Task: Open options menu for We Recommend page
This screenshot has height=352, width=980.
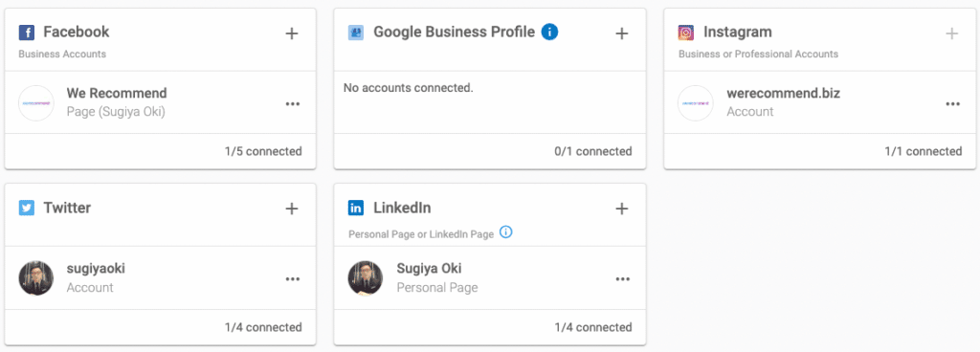Action: click(x=293, y=103)
